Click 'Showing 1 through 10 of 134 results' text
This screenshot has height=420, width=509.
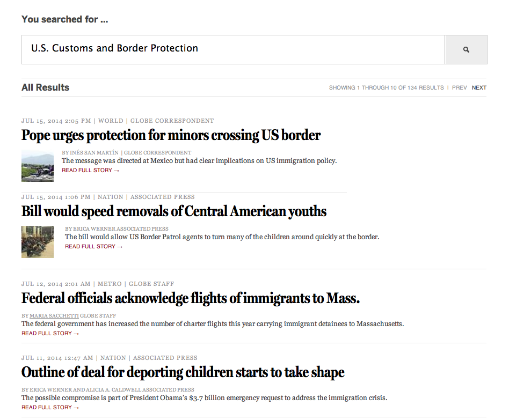386,87
